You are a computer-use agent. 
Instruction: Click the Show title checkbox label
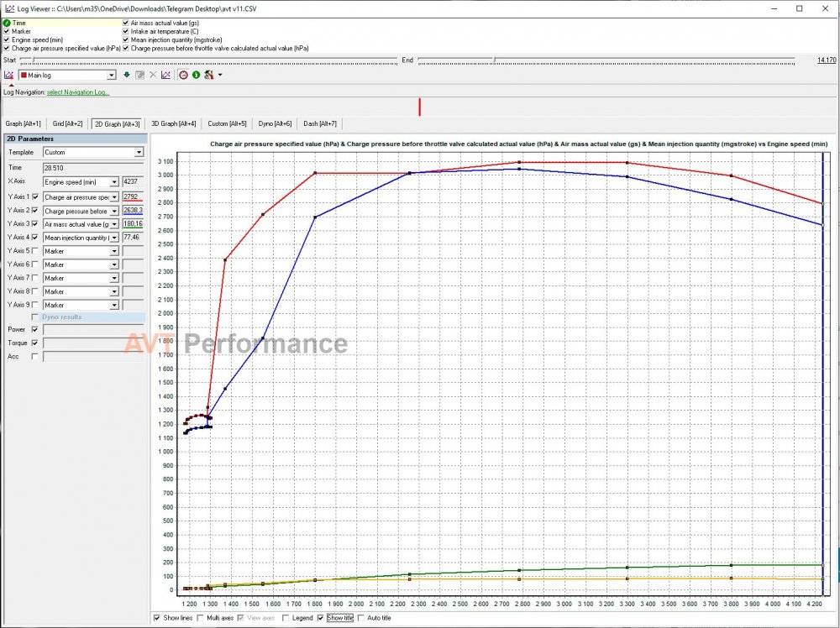(339, 618)
